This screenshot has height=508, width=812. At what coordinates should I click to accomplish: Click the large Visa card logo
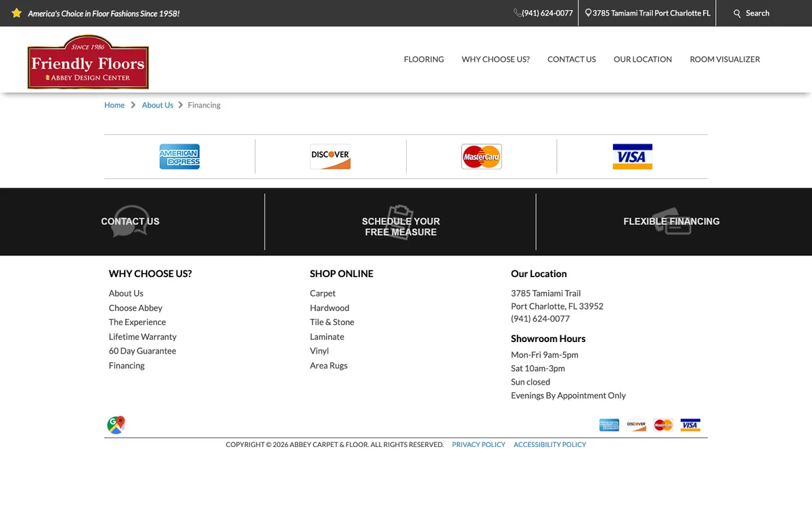point(632,156)
